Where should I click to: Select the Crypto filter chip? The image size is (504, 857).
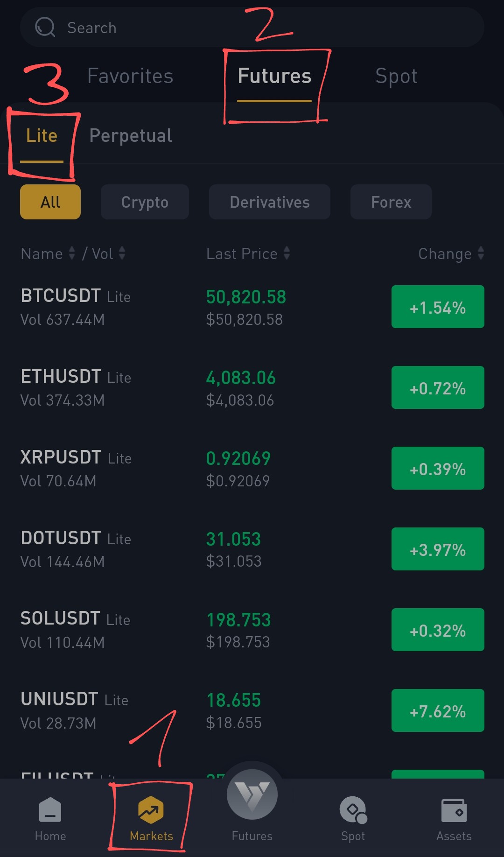point(145,202)
